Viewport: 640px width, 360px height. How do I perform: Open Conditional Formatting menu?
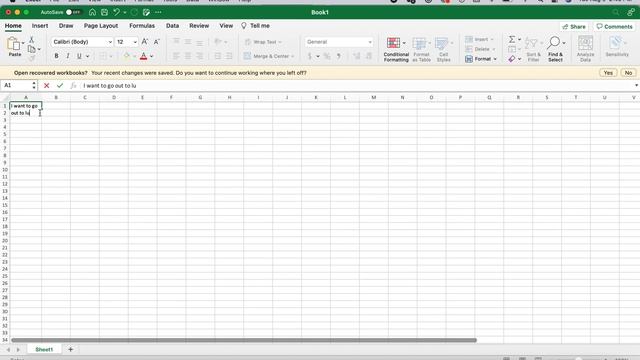click(x=396, y=49)
